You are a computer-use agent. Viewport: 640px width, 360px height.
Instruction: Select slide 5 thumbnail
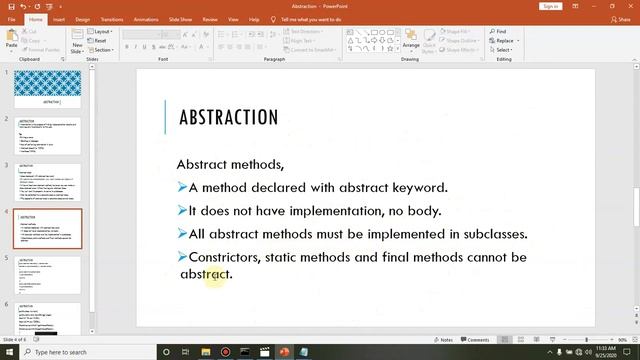coord(48,275)
